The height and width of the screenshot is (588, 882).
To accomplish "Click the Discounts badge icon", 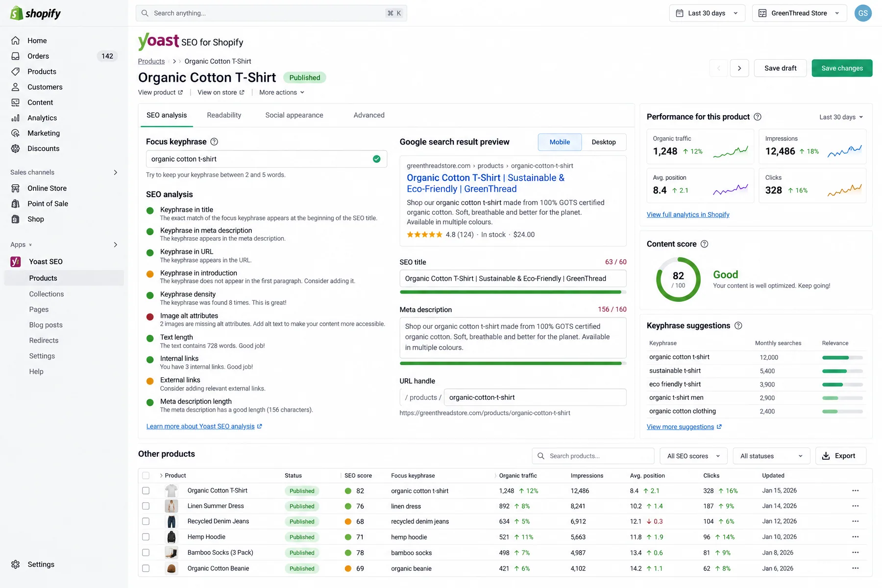I will point(16,148).
